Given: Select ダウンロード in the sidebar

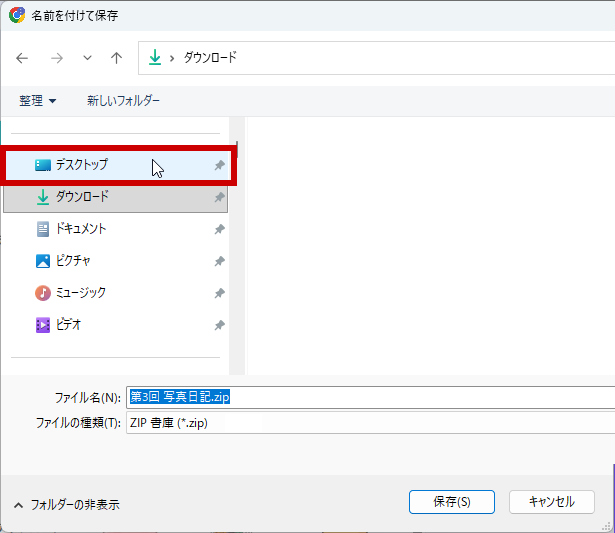Looking at the screenshot, I should [115, 197].
